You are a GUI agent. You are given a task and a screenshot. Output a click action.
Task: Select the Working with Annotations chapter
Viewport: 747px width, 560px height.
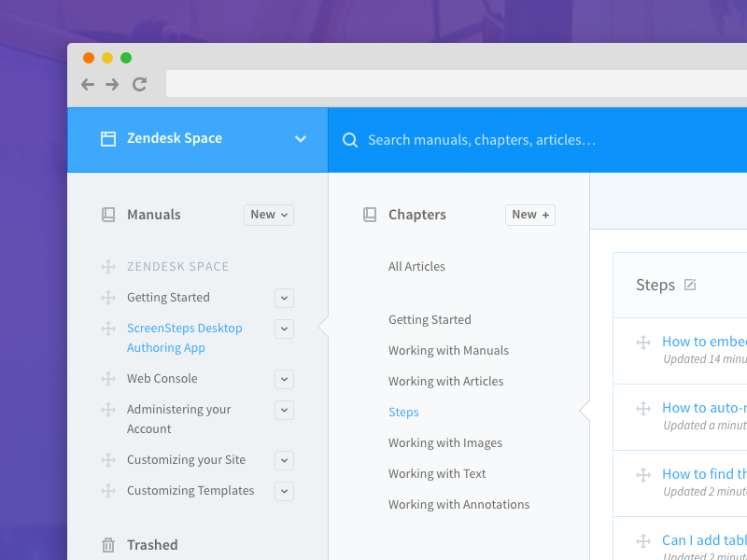click(x=458, y=504)
